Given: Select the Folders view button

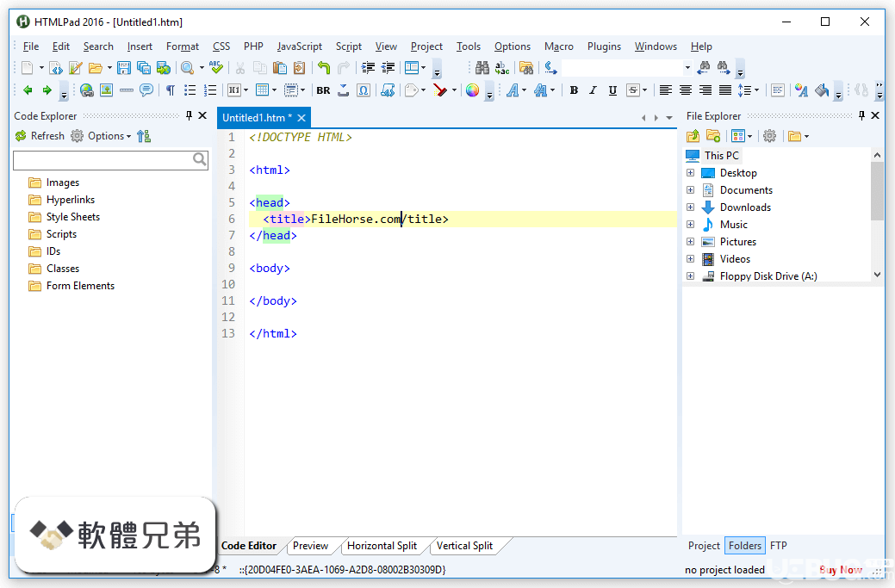Looking at the screenshot, I should (x=745, y=546).
